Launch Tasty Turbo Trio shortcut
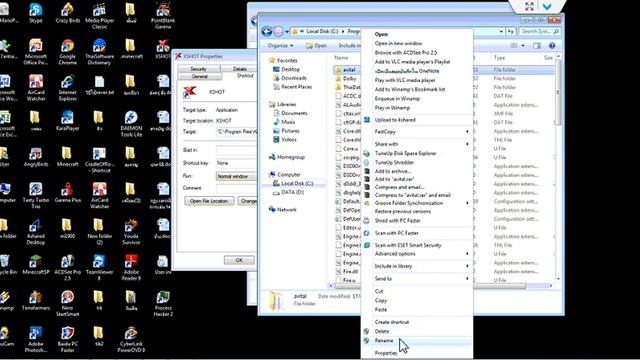This screenshot has width=640, height=360. coord(36,195)
